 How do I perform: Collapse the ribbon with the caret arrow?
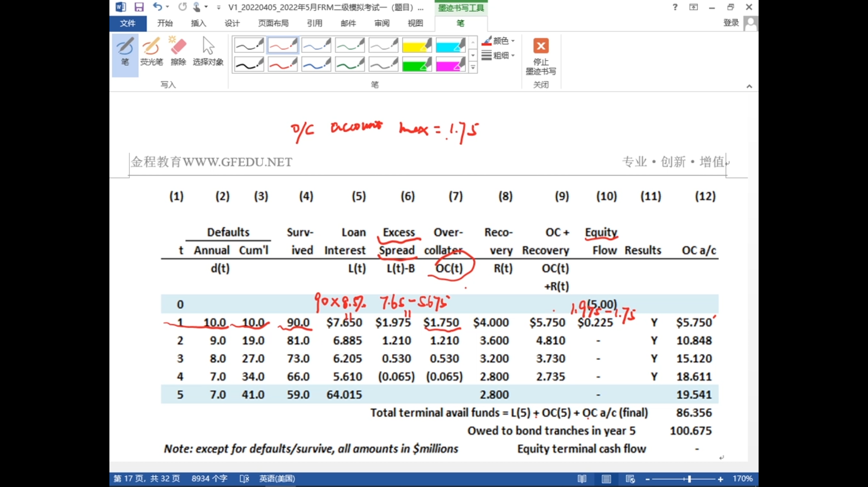point(749,86)
